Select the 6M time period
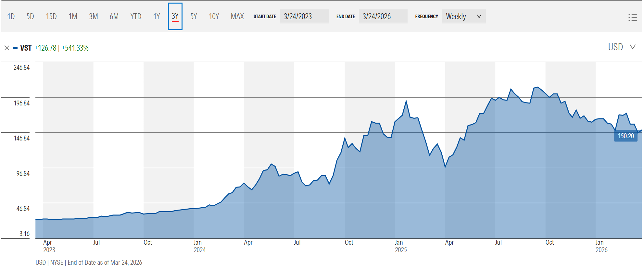This screenshot has height=267, width=644. 114,17
